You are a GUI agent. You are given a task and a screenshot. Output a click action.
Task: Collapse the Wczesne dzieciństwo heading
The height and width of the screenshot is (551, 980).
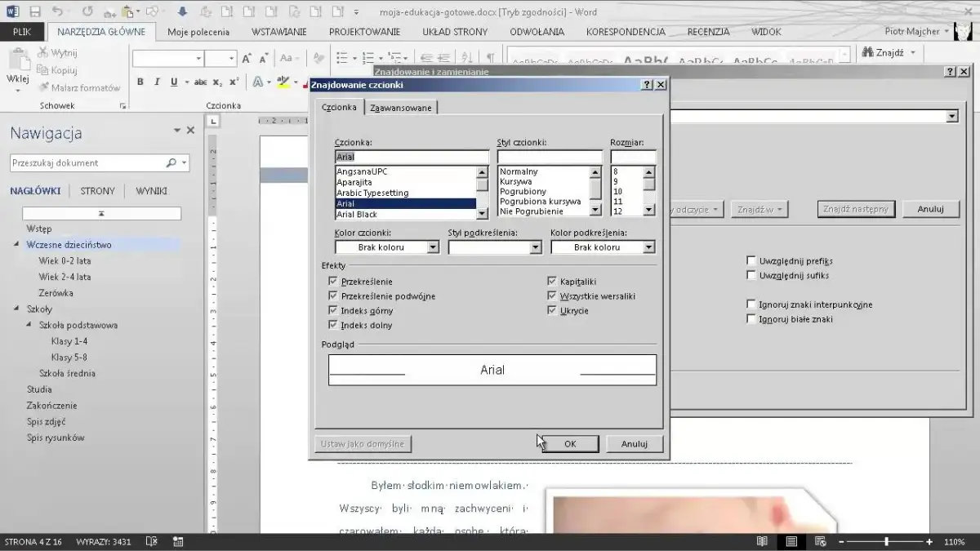click(x=16, y=245)
